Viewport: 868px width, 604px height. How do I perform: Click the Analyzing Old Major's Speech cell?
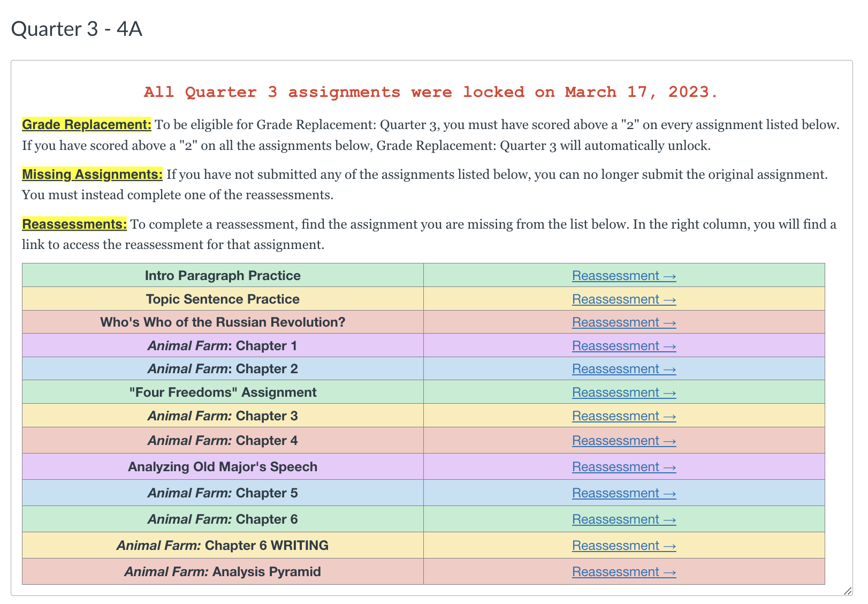click(223, 466)
